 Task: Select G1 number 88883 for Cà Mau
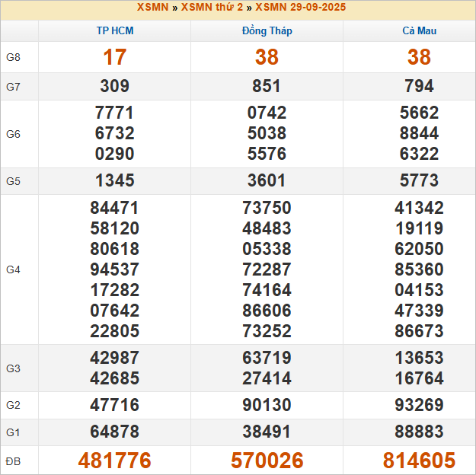pyautogui.click(x=419, y=432)
